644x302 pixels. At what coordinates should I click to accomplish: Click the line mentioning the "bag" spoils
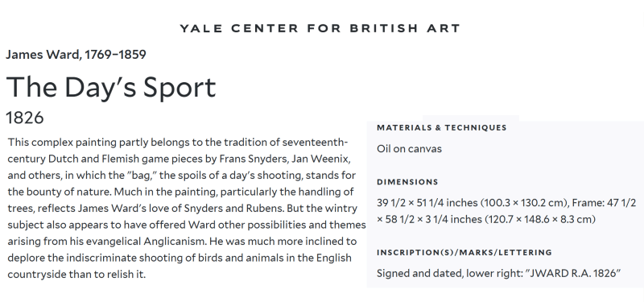pyautogui.click(x=182, y=176)
